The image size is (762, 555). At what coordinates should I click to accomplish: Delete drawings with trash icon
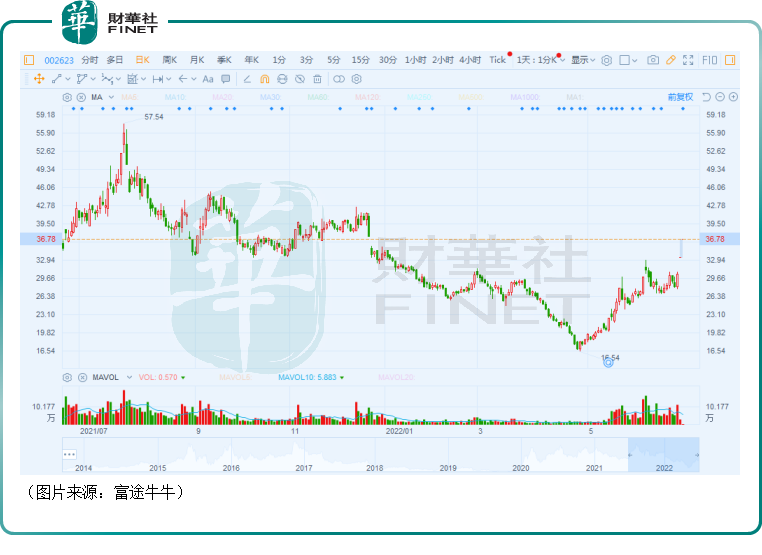click(317, 79)
